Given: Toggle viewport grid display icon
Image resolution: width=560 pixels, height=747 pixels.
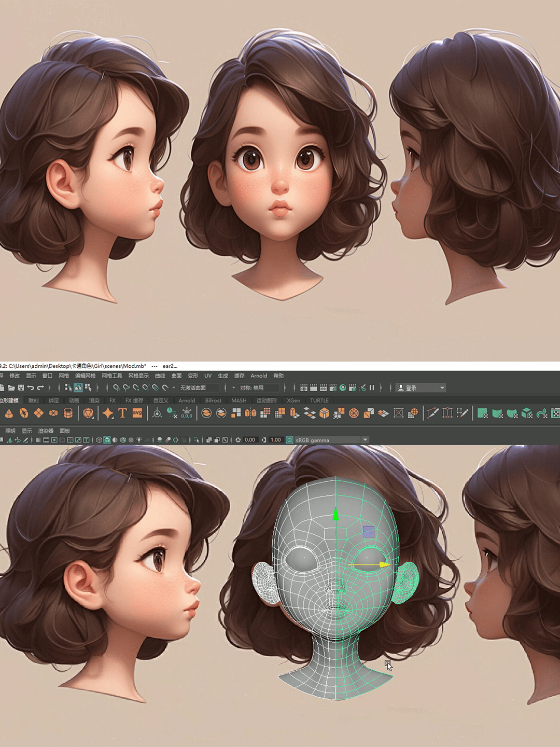Looking at the screenshot, I should pos(38,440).
